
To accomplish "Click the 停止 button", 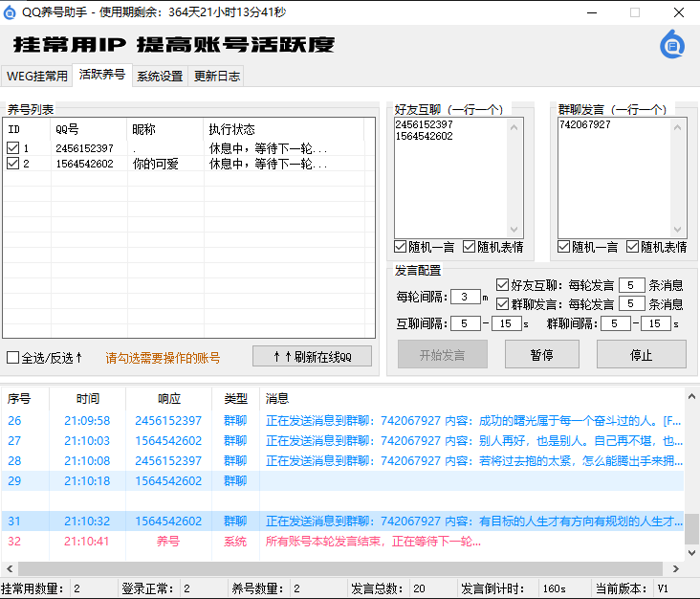I will point(642,355).
